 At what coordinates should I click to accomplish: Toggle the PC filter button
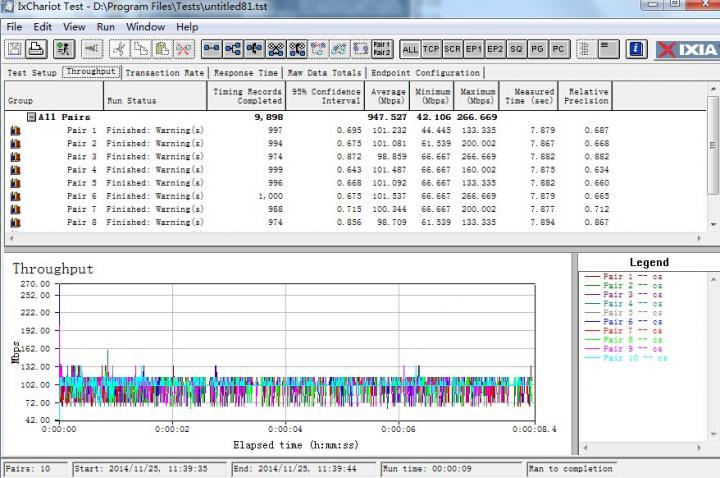[558, 49]
